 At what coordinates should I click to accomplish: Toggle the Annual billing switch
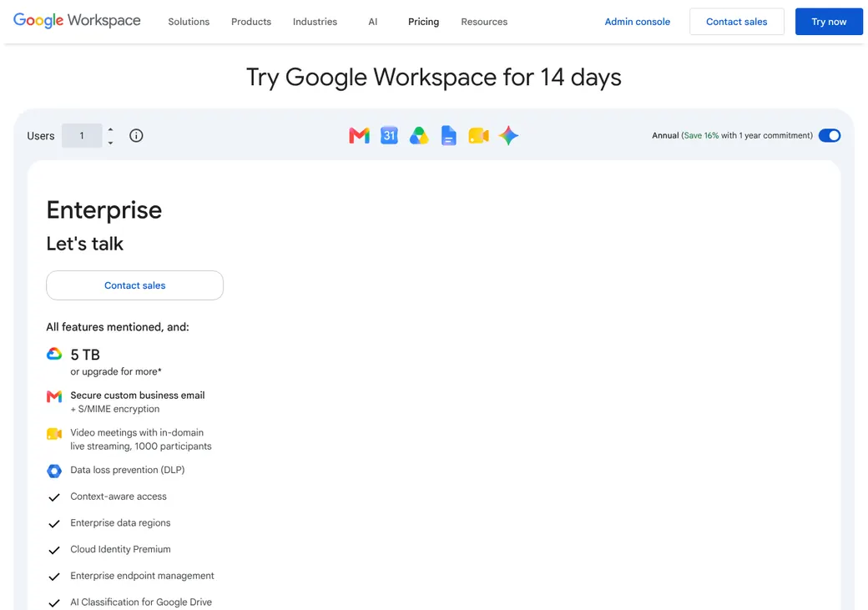pos(830,136)
